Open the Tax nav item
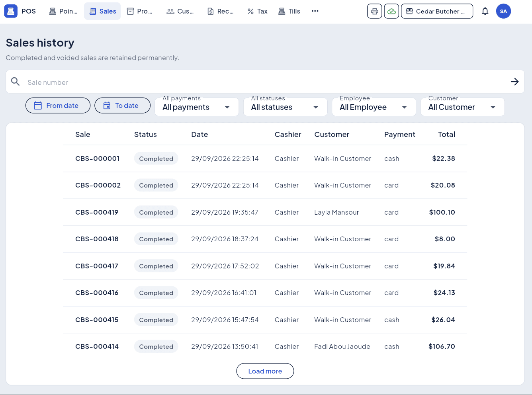The height and width of the screenshot is (395, 532). (x=257, y=11)
